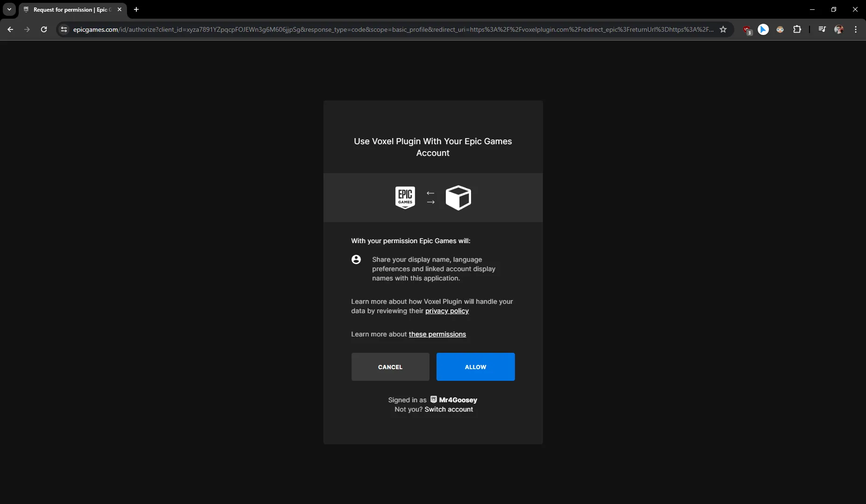Click the Chrome profile avatar
Viewport: 866px width, 504px height.
point(839,29)
